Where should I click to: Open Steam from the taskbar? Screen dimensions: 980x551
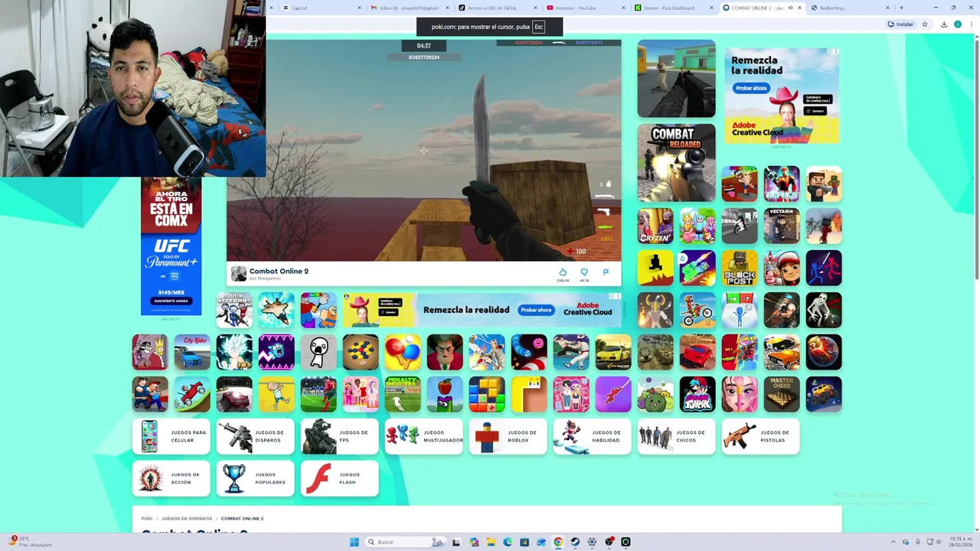(x=575, y=542)
